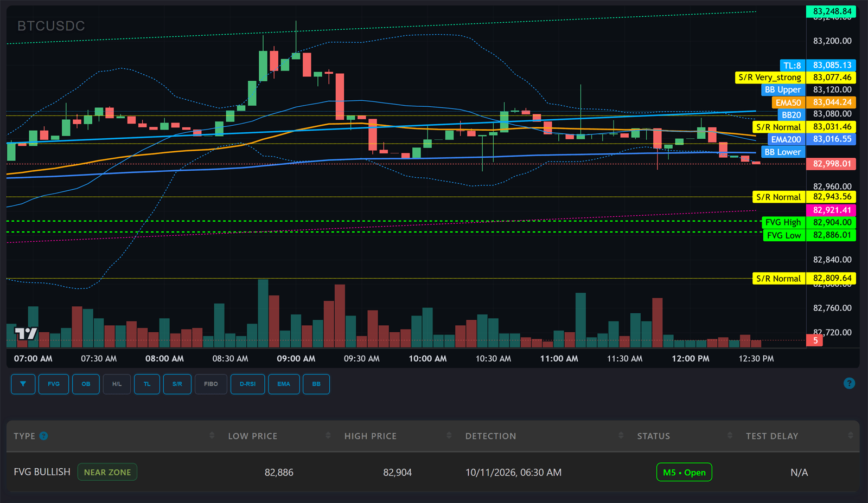Image resolution: width=868 pixels, height=503 pixels.
Task: Click the BB Upper axis label
Action: click(782, 90)
